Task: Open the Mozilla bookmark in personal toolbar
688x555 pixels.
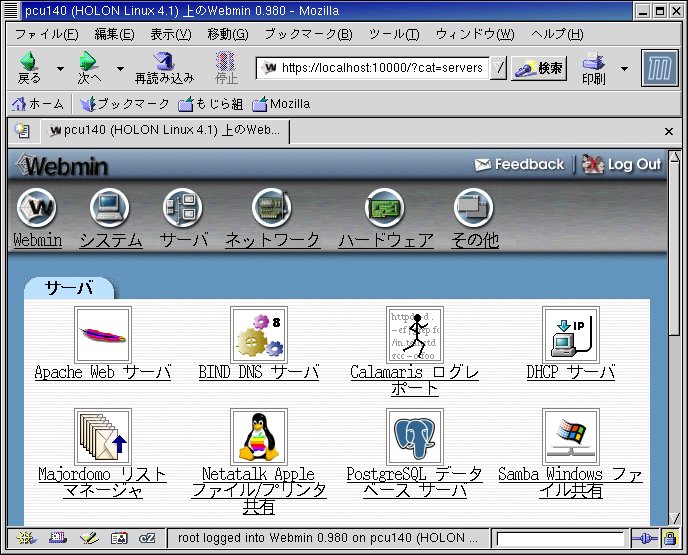Action: click(281, 104)
